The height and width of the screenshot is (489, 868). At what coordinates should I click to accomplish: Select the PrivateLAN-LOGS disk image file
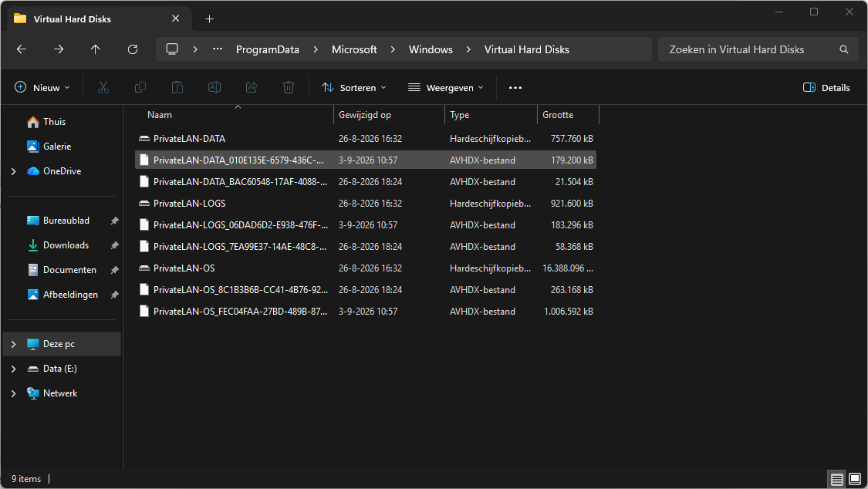(366, 204)
